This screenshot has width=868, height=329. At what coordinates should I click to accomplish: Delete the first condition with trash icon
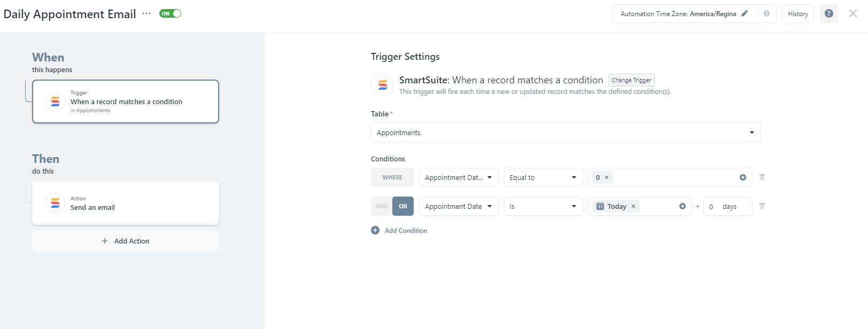pyautogui.click(x=762, y=177)
